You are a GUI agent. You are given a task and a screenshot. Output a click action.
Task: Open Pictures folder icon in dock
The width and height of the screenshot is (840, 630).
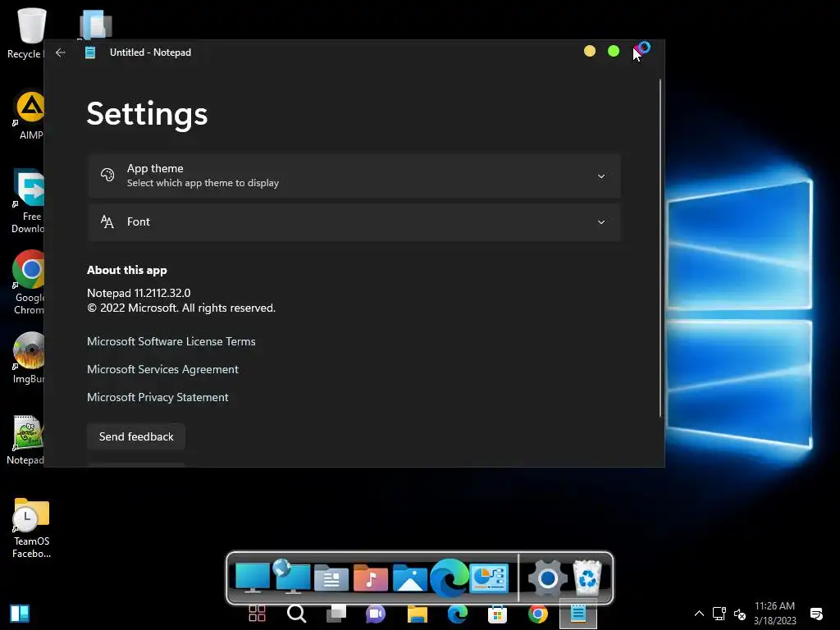tap(410, 577)
